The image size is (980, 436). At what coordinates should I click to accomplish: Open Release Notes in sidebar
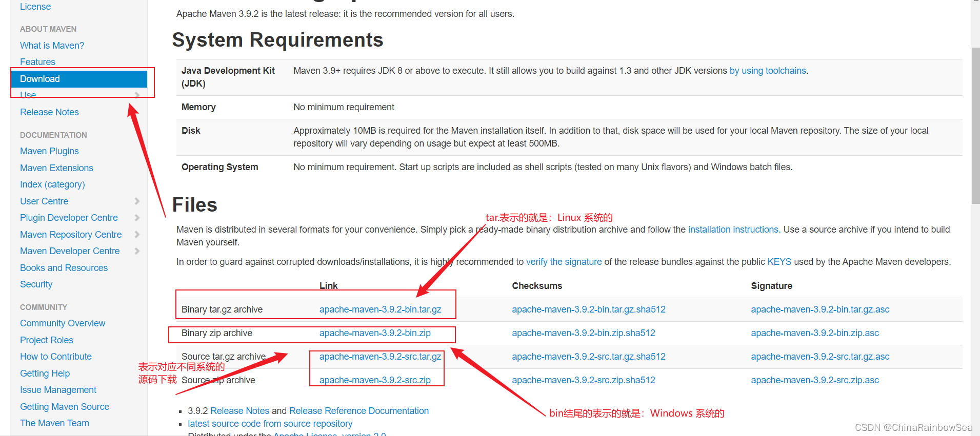49,112
